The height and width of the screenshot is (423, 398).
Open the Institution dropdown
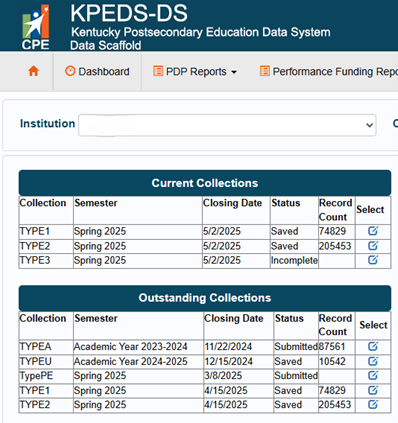tap(227, 125)
